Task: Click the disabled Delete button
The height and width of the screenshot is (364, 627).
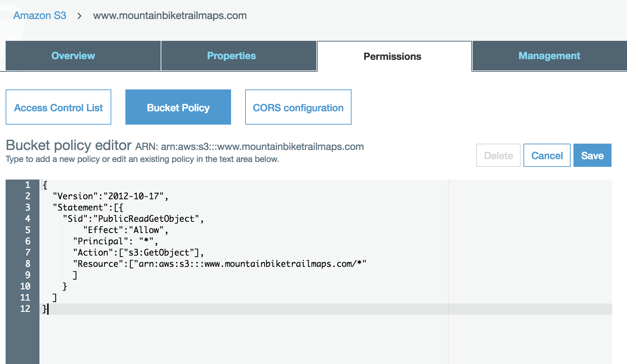Action: point(498,155)
